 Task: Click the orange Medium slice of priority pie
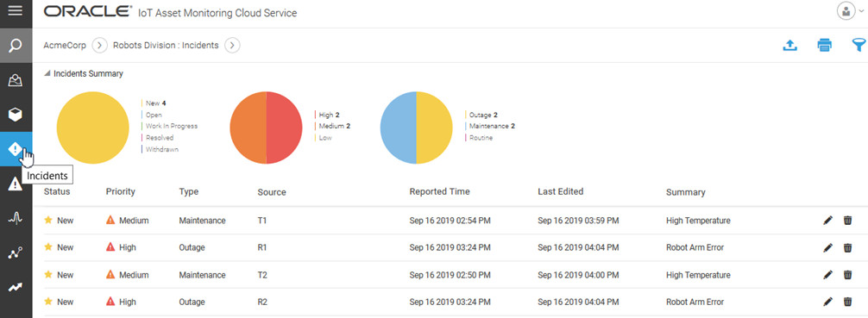click(x=248, y=128)
